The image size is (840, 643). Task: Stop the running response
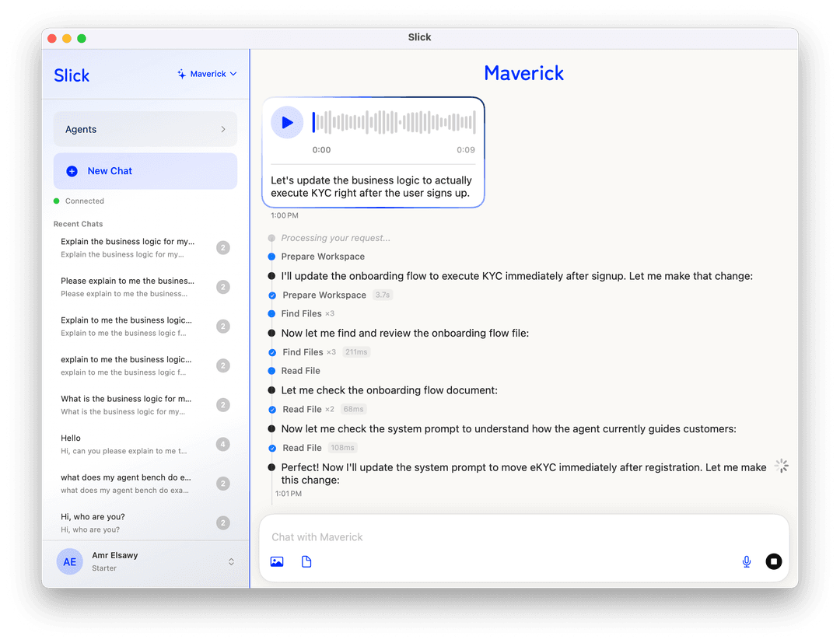point(774,561)
